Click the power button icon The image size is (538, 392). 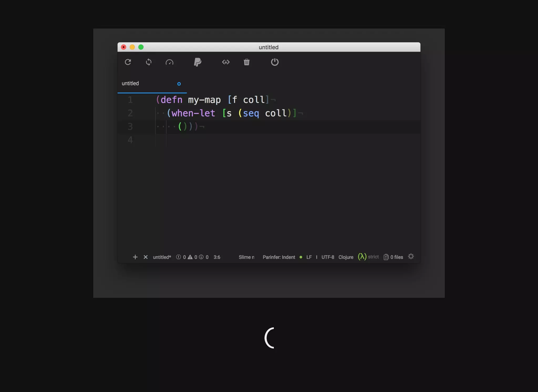point(275,62)
